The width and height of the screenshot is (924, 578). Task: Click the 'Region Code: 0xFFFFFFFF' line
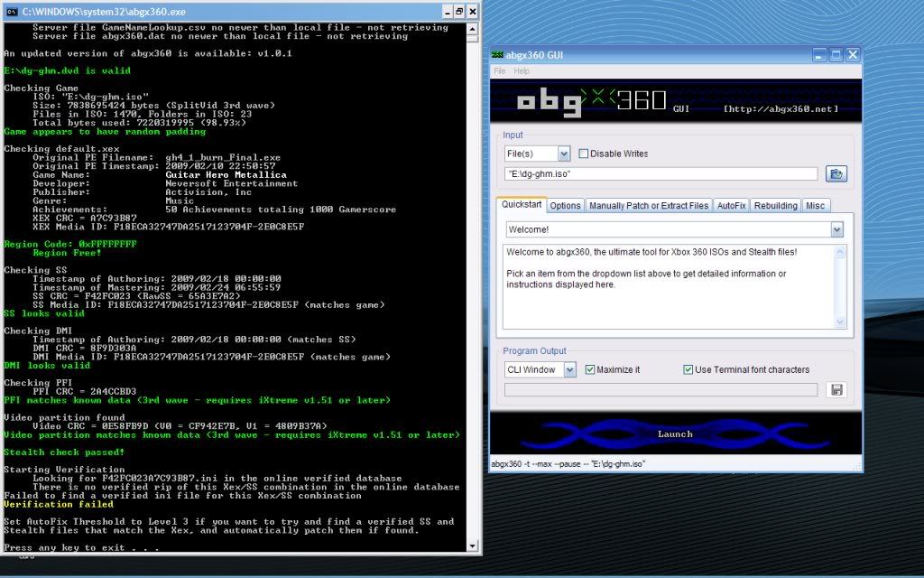[x=70, y=244]
